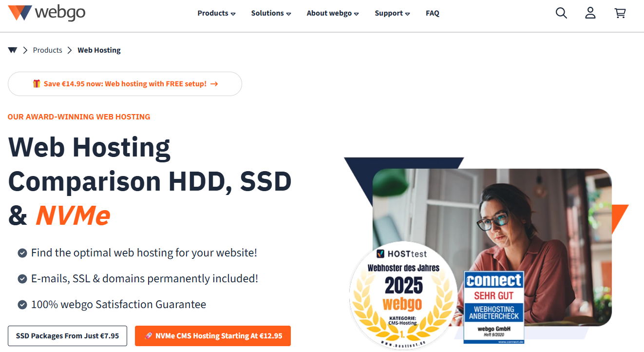
Task: Click the connect SEHR GUT badge
Action: (493, 308)
